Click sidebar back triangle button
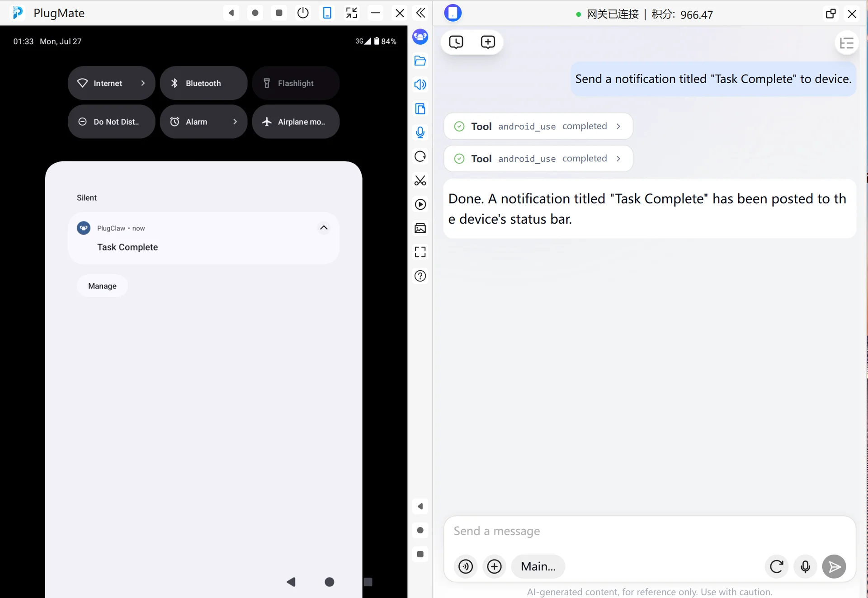Screen dimensions: 868x598 click(420, 506)
